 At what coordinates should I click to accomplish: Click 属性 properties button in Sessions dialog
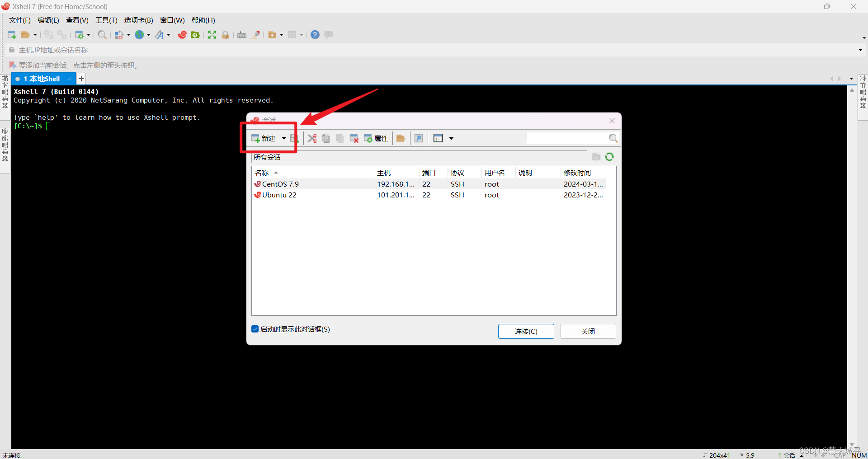[376, 138]
